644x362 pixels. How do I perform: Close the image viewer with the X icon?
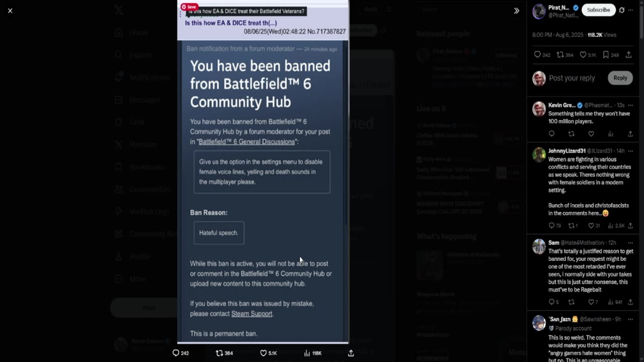[10, 11]
